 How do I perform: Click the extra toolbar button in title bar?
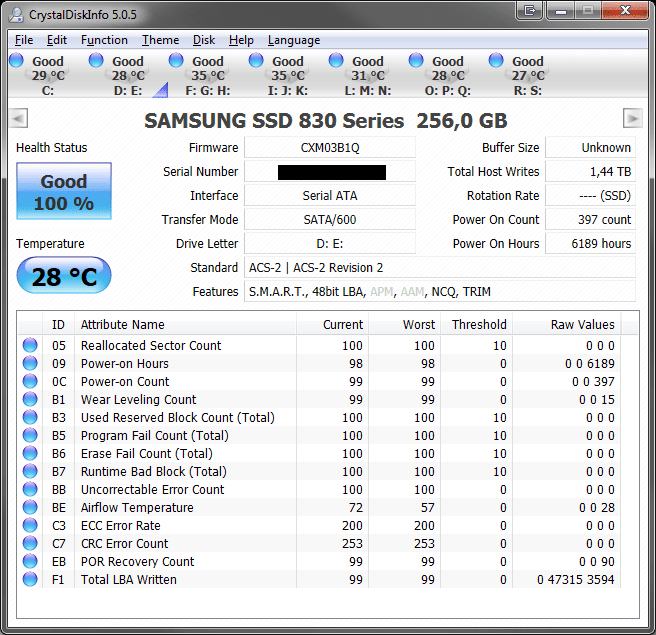click(x=530, y=10)
